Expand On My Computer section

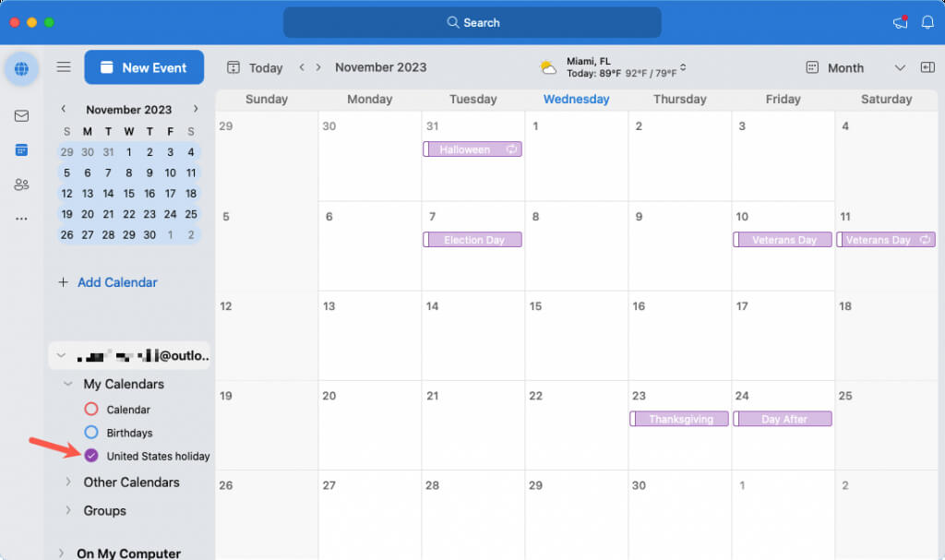click(61, 553)
